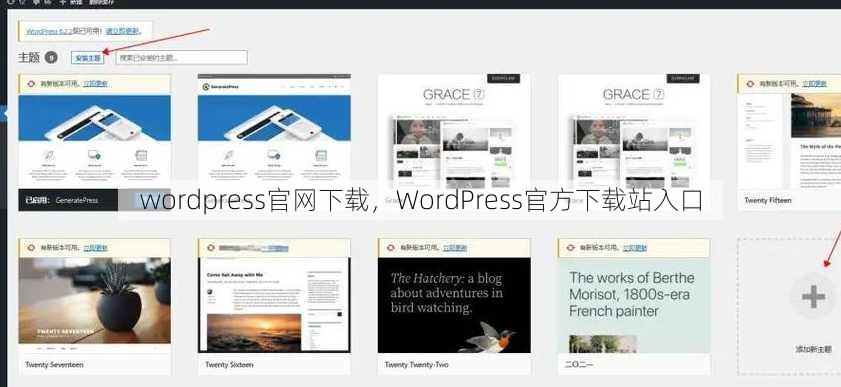Click the Twenty Seventeen theme name
This screenshot has height=387, width=841.
[54, 364]
